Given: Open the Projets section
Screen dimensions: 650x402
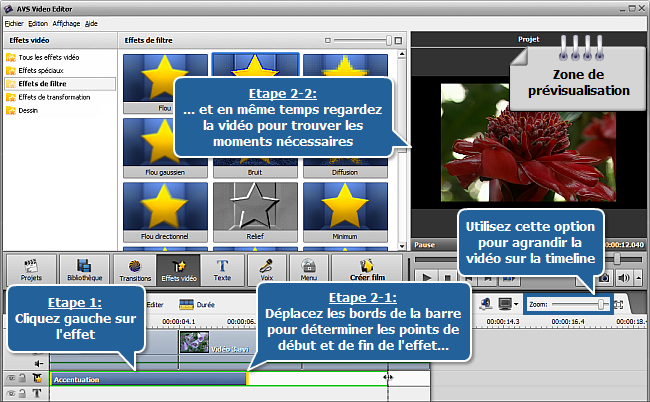Looking at the screenshot, I should 32,270.
